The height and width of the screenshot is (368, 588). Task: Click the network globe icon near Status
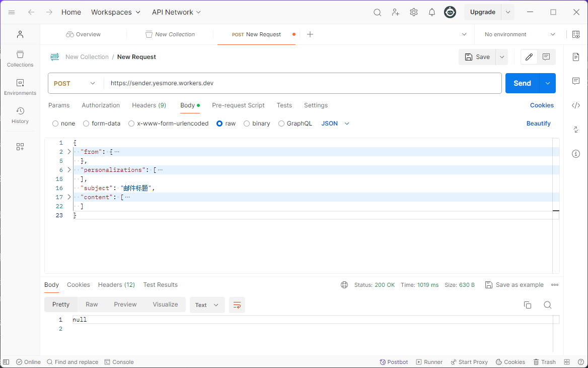click(344, 285)
